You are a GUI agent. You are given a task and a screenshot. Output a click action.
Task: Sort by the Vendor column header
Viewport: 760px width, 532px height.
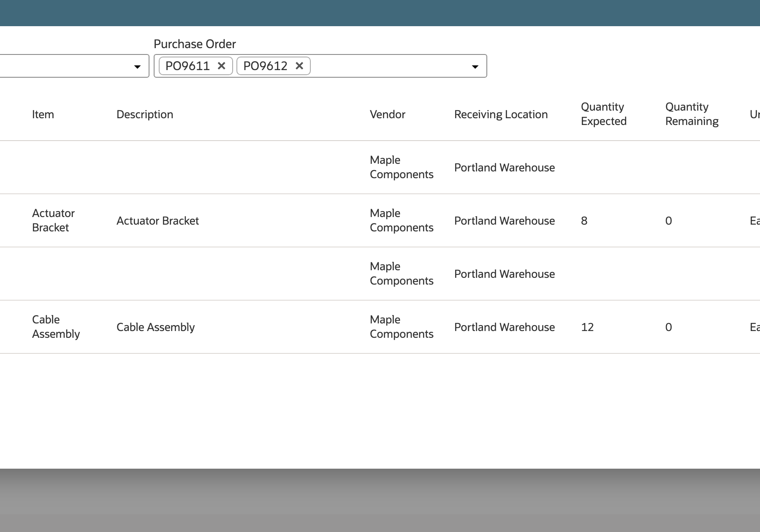coord(388,114)
